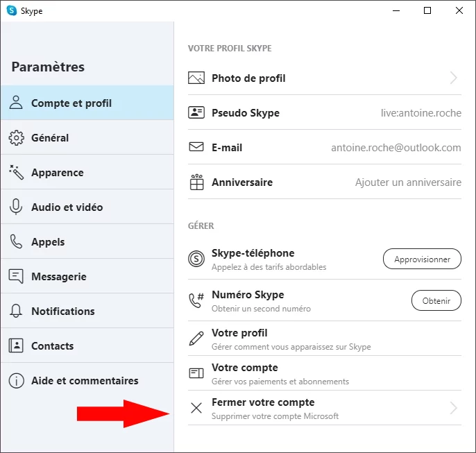
Task: Click the Obtenir button for Numéro Skype
Action: tap(436, 300)
